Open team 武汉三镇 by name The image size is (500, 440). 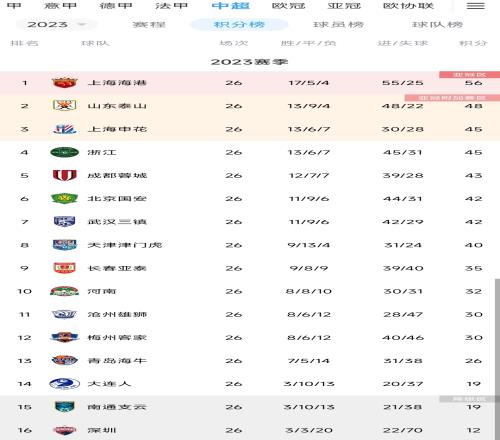117,222
